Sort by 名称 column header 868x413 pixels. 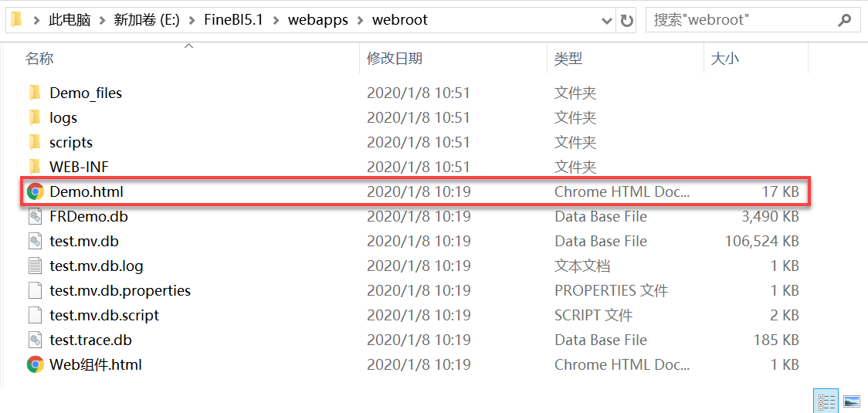coord(39,58)
